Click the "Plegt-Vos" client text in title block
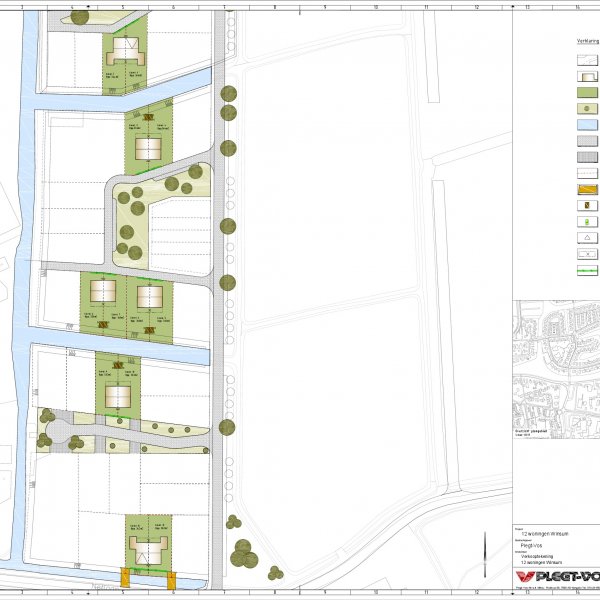Viewport: 600px width, 600px height. [x=531, y=545]
